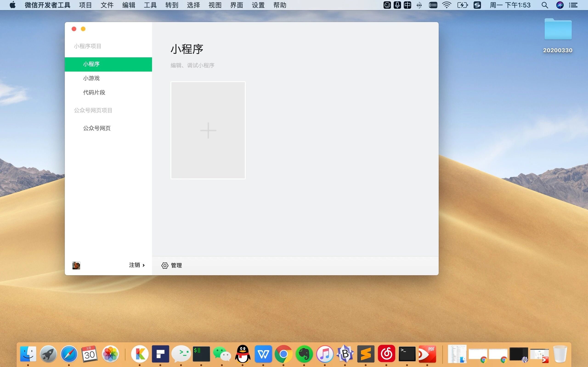Open 公众号网页 project type
This screenshot has height=367, width=588.
(x=97, y=128)
